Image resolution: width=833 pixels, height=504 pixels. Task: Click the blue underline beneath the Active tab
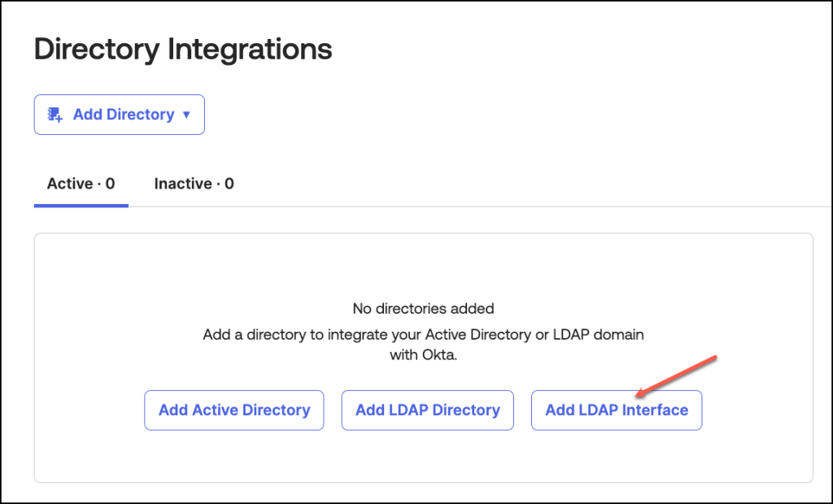81,205
